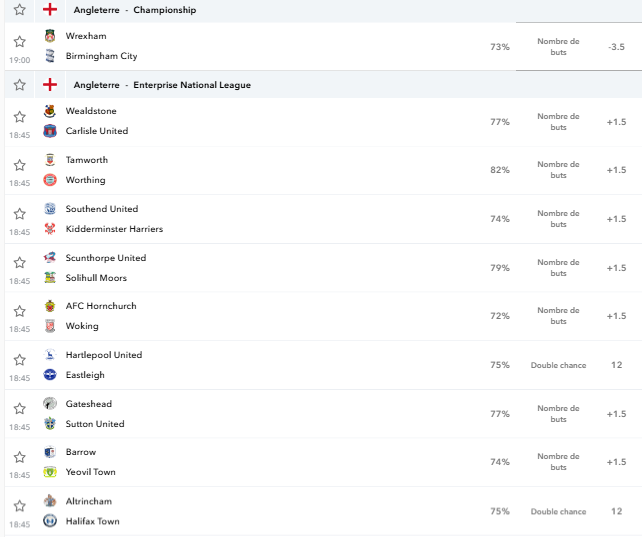The height and width of the screenshot is (537, 642).
Task: Select Double chance tip for Hartlepool United
Action: [x=558, y=365]
